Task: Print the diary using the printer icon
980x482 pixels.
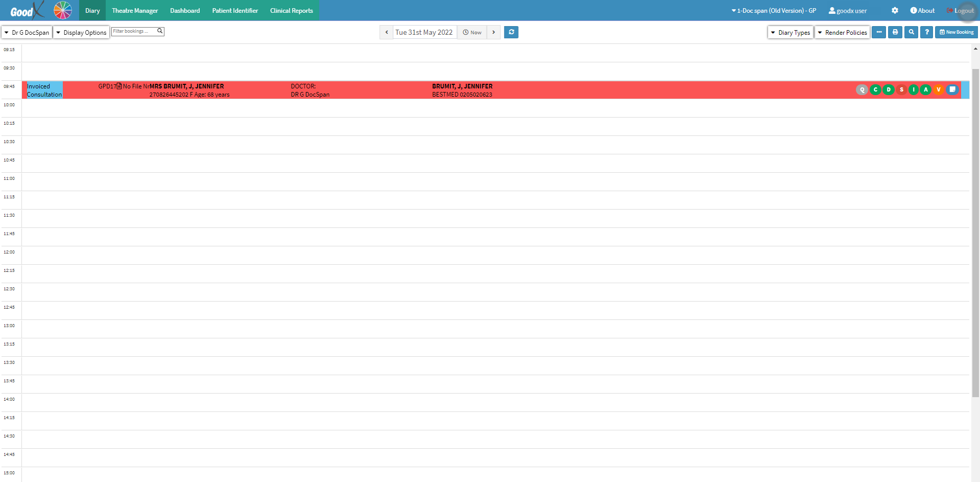Action: (x=895, y=32)
